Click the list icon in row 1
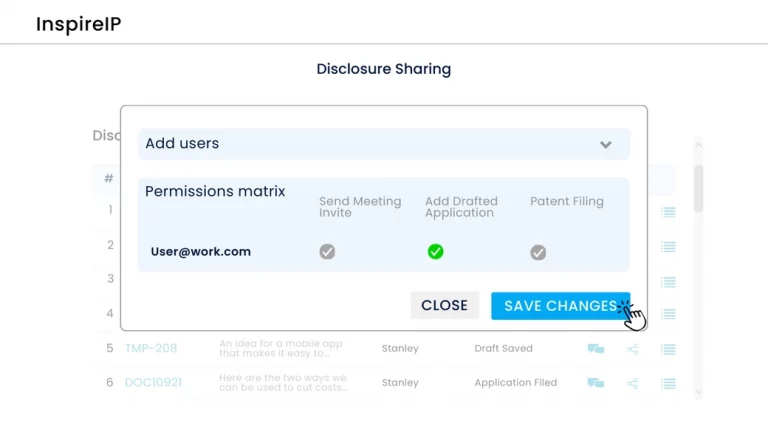 coord(668,212)
